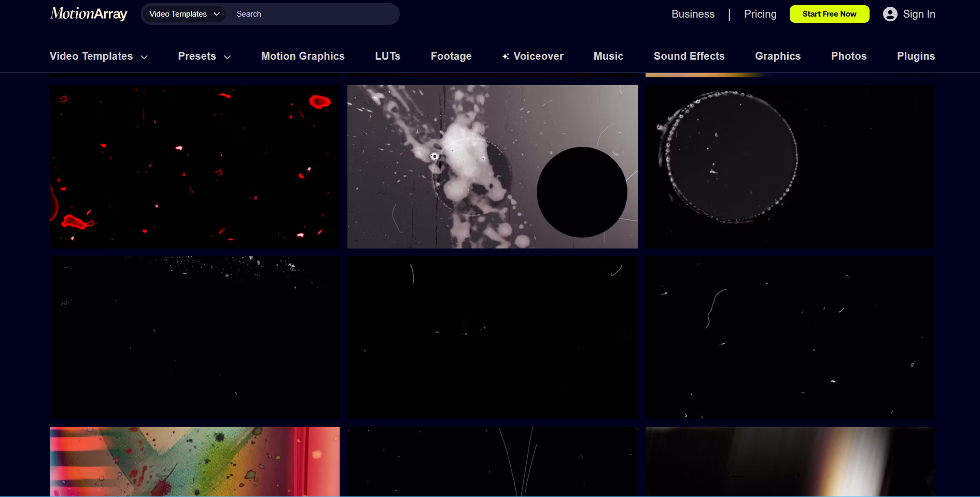The width and height of the screenshot is (980, 497).
Task: Click the Sign In user avatar icon
Action: tap(890, 14)
